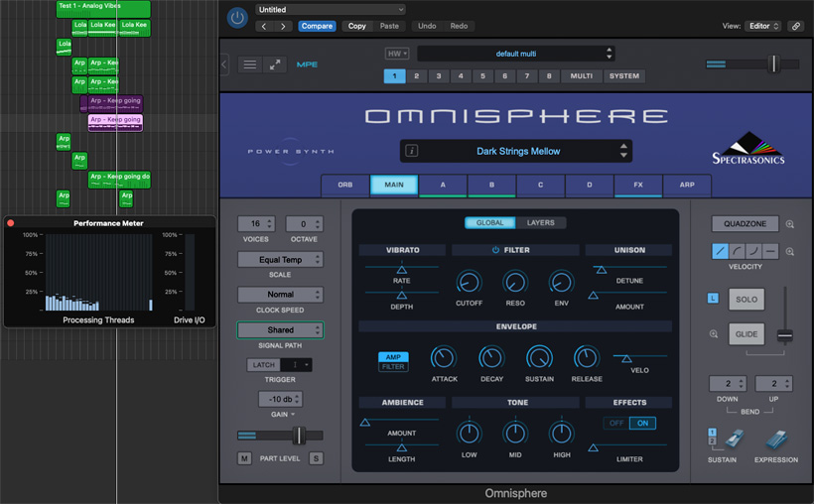Click the Expression pedal icon
Screen dimensions: 814x504
(x=776, y=440)
